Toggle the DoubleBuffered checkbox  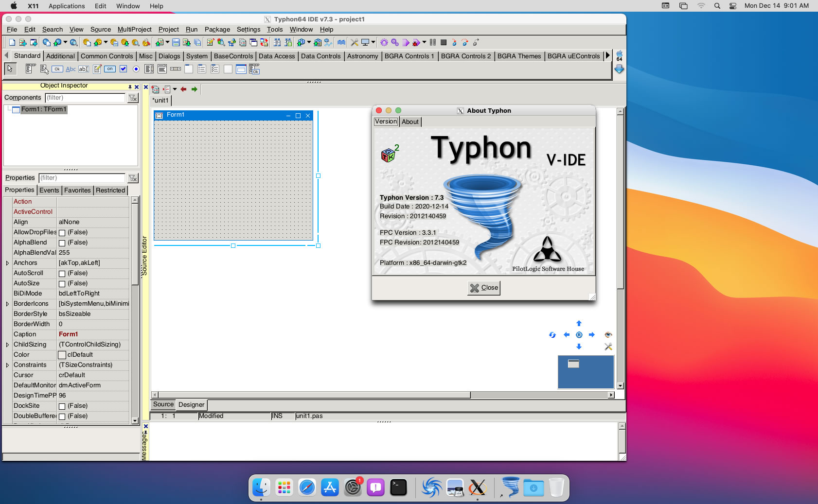pyautogui.click(x=62, y=417)
